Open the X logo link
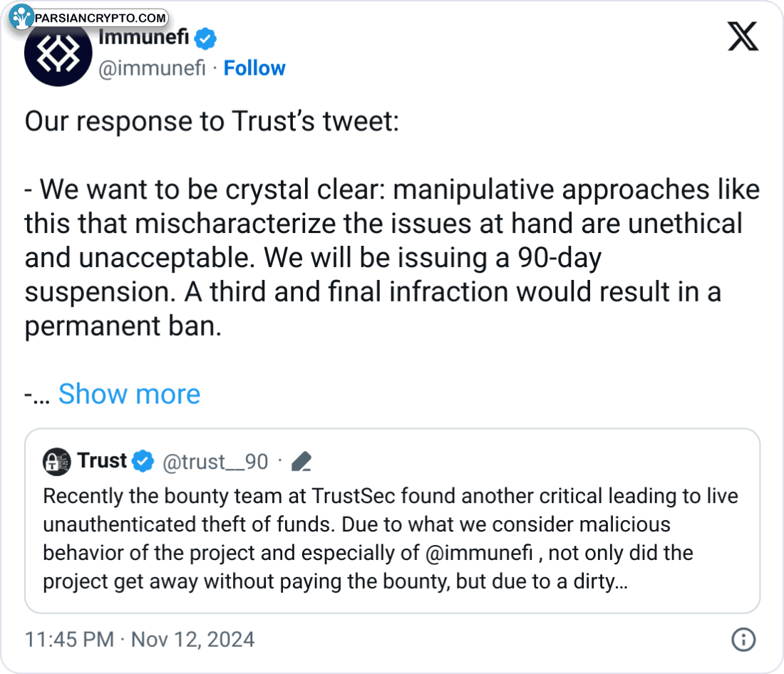This screenshot has height=674, width=784. click(743, 36)
